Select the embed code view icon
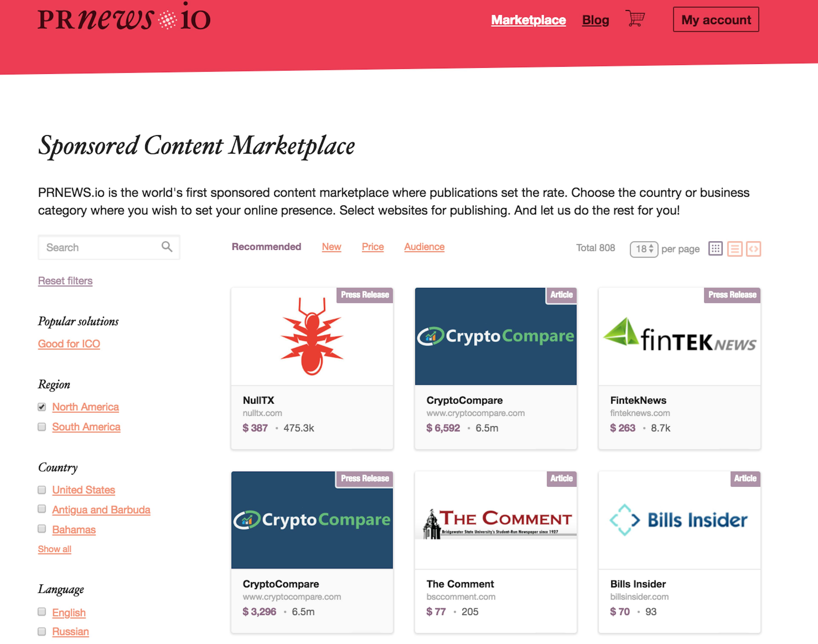The width and height of the screenshot is (818, 644). click(753, 249)
